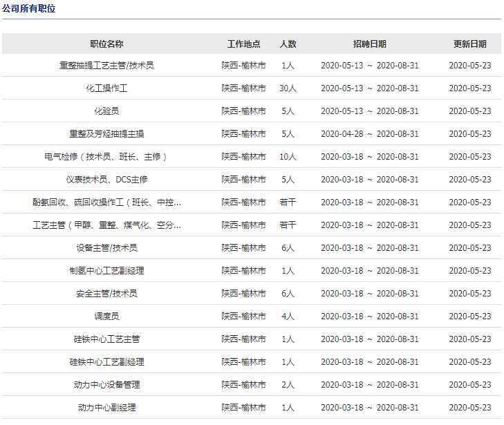Select the 30人 headcount cell
504x425 pixels.
(x=288, y=88)
